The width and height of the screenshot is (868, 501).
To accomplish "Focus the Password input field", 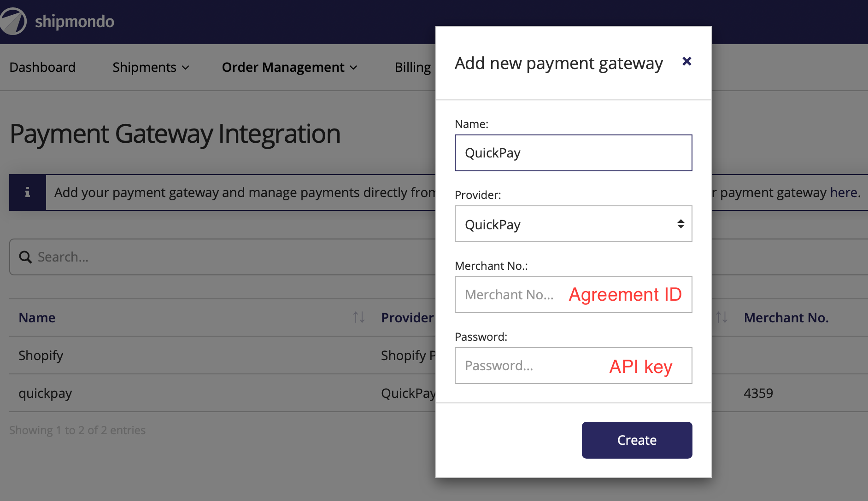I will pos(573,366).
